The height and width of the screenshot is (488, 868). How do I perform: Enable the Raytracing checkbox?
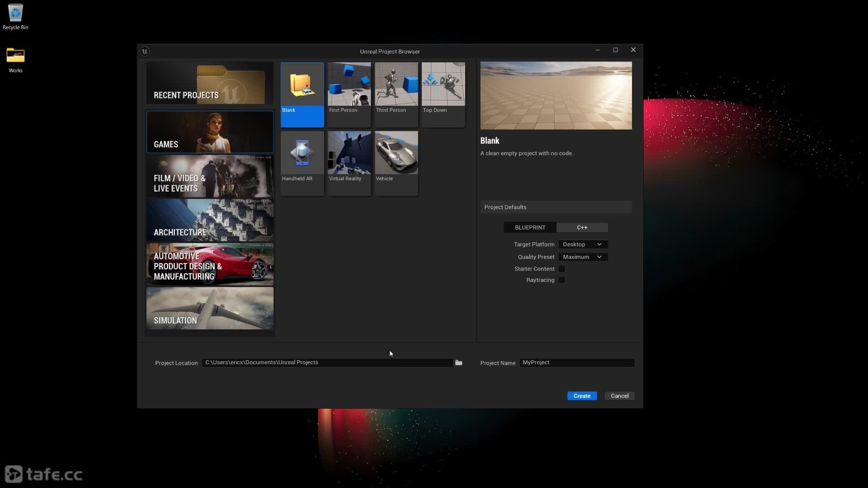tap(561, 280)
